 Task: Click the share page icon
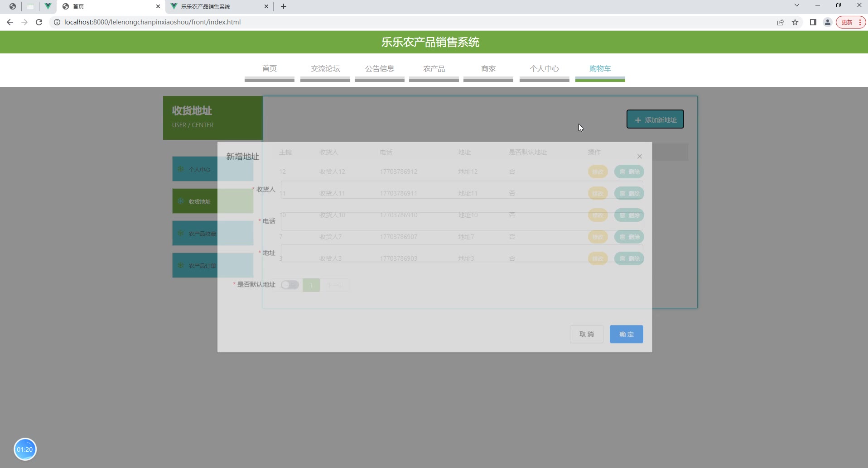781,22
